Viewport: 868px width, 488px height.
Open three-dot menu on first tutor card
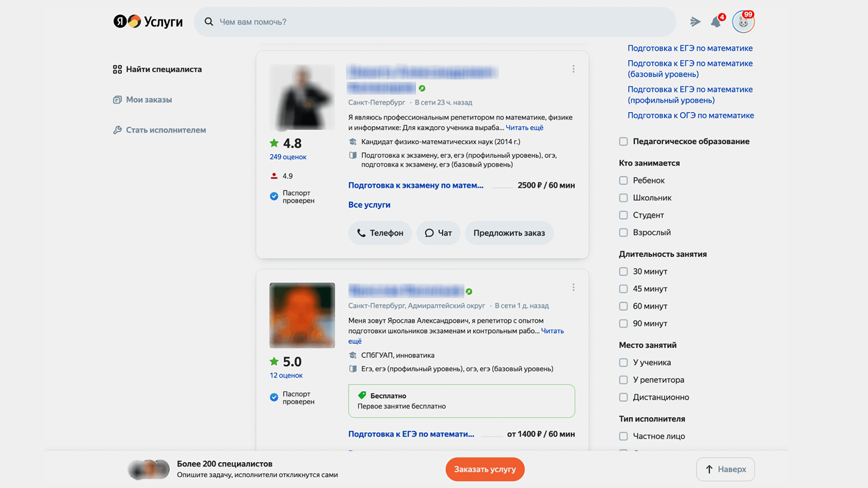(573, 69)
